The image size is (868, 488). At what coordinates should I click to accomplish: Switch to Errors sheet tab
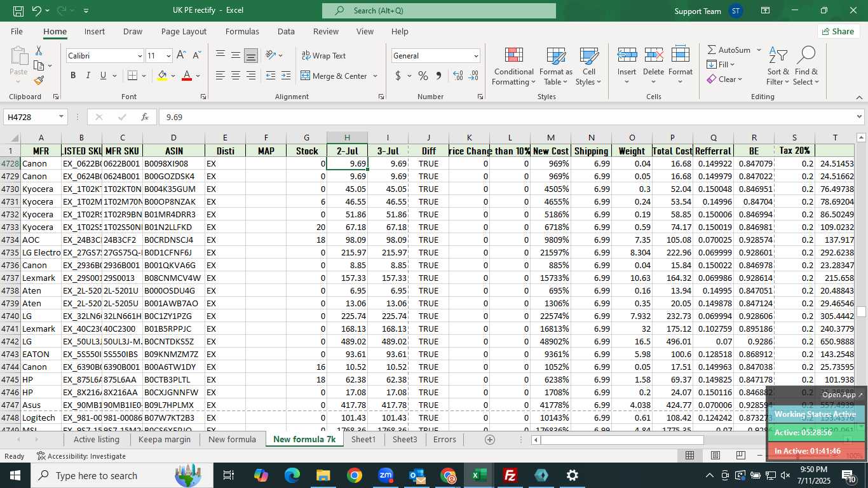(445, 439)
